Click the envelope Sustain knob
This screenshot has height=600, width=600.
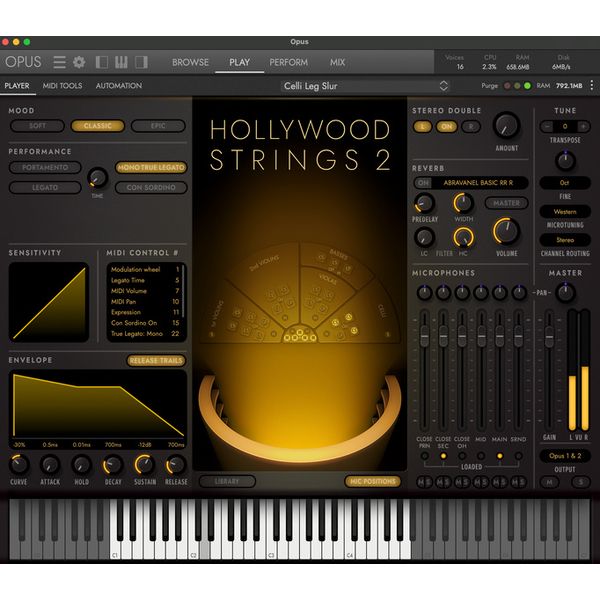pyautogui.click(x=144, y=465)
